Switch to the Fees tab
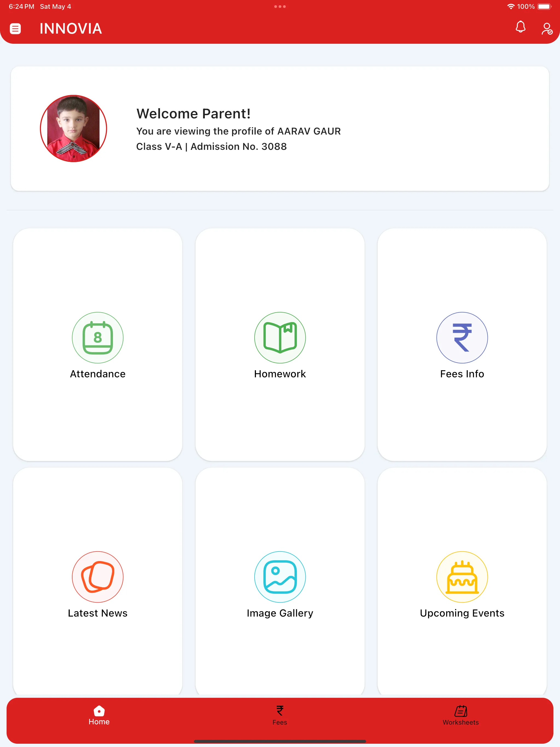Screen dimensions: 560x747 [280, 715]
